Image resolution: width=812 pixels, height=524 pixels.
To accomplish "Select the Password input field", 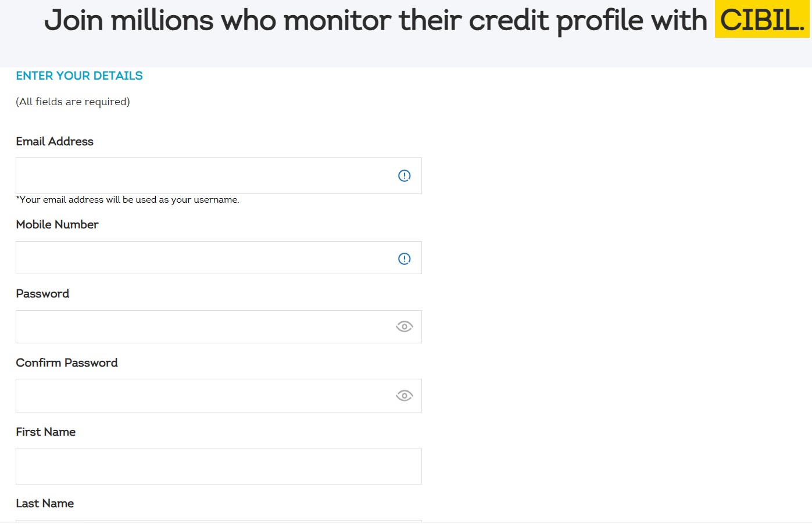I will coord(203,326).
